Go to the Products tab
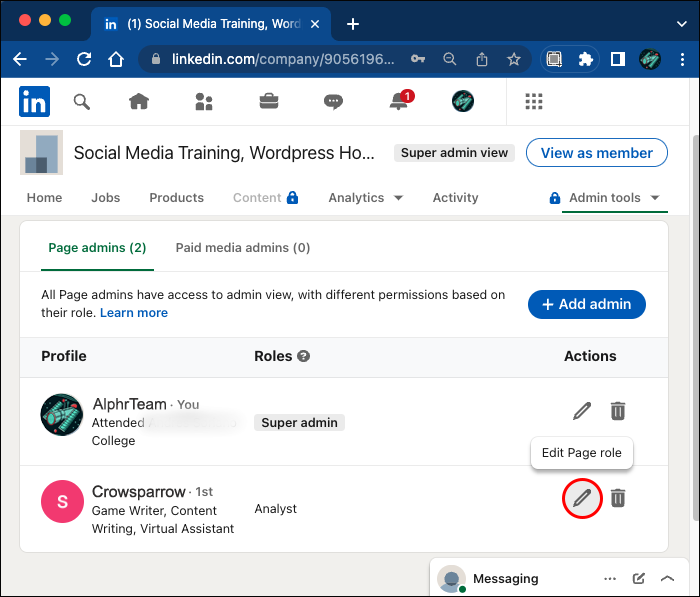The height and width of the screenshot is (597, 700). pyautogui.click(x=176, y=198)
